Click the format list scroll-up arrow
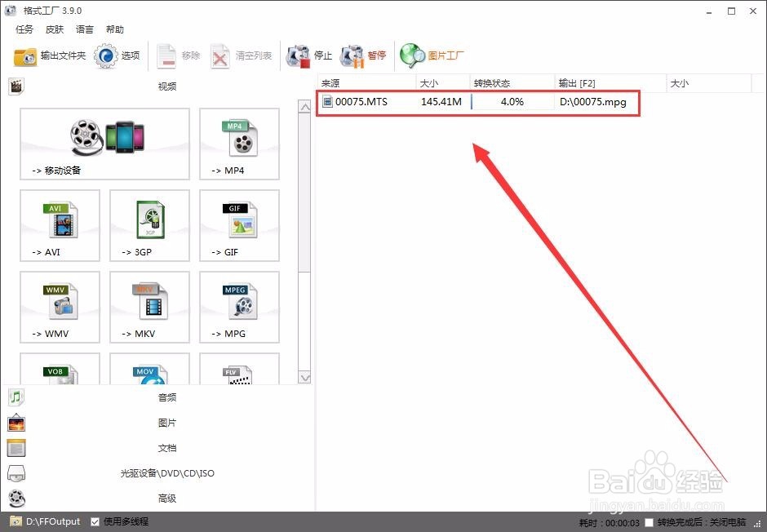Screen dimensions: 767x532 (304, 107)
